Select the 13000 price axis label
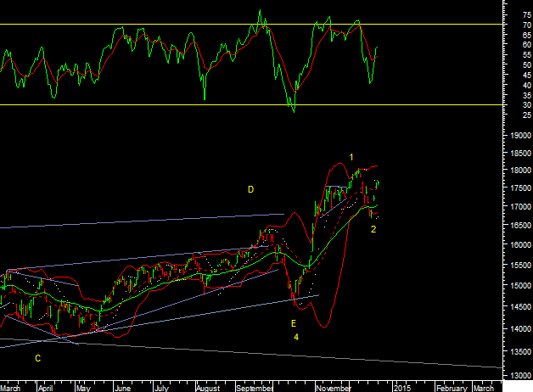 coord(515,374)
